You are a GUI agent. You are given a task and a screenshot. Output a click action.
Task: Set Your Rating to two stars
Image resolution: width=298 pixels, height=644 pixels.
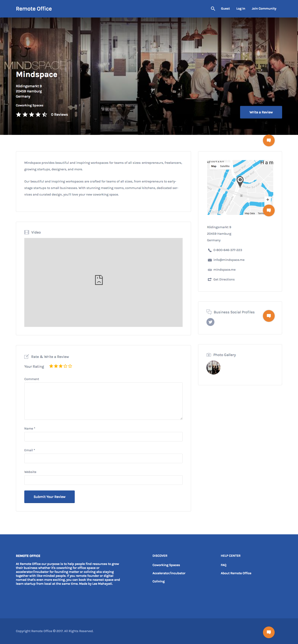point(56,366)
